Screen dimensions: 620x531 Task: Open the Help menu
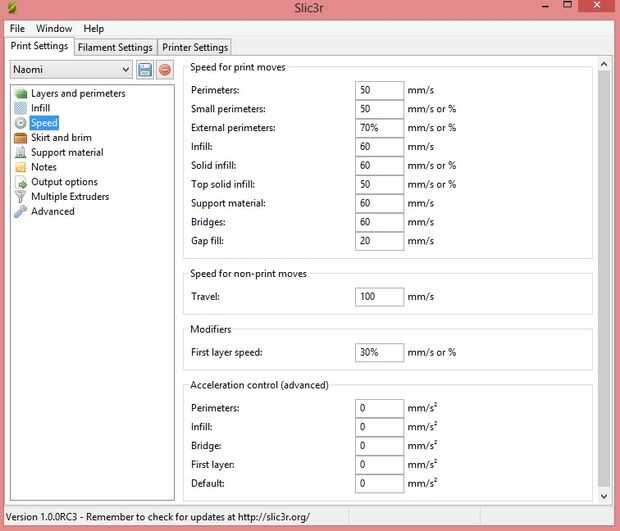[94, 28]
